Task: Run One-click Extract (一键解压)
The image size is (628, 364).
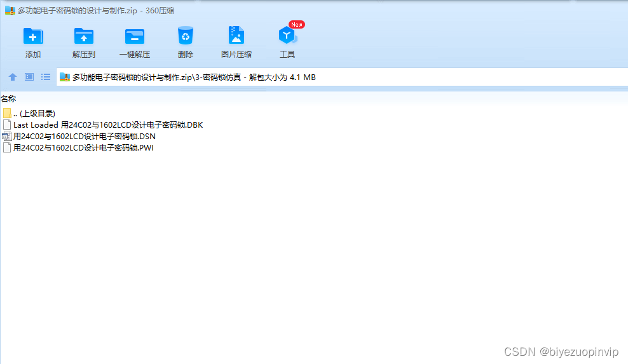Action: click(x=135, y=36)
